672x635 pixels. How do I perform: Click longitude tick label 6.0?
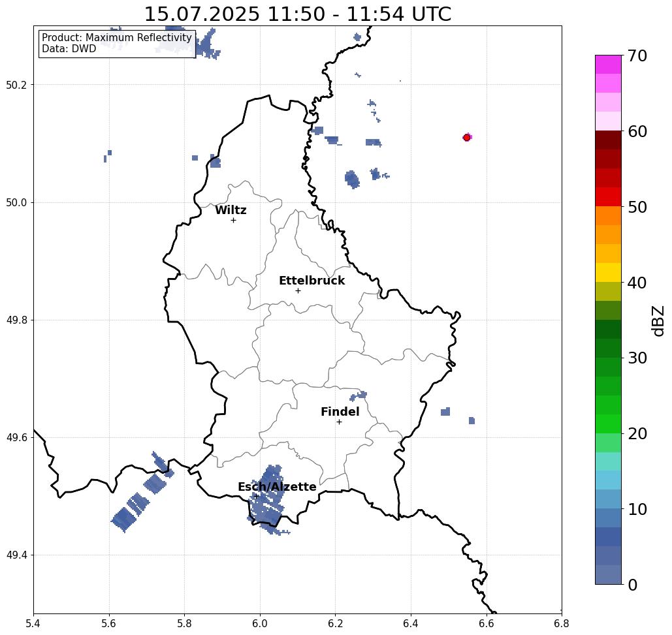click(260, 623)
